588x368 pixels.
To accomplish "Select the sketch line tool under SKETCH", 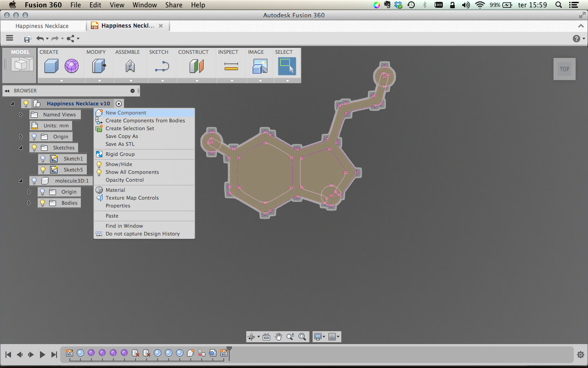I will point(162,67).
